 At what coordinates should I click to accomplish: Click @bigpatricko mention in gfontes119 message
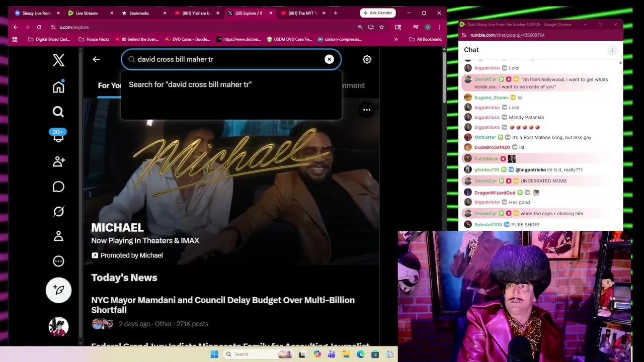pos(531,170)
